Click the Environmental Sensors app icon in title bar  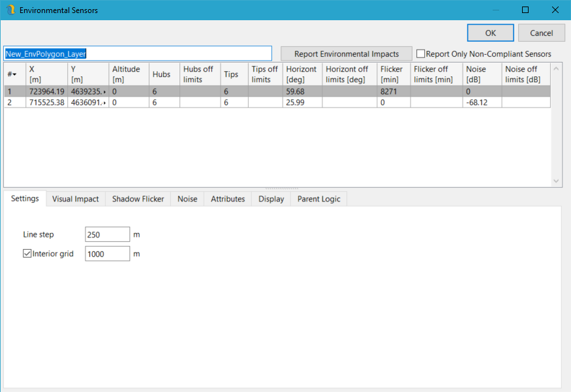[9, 10]
